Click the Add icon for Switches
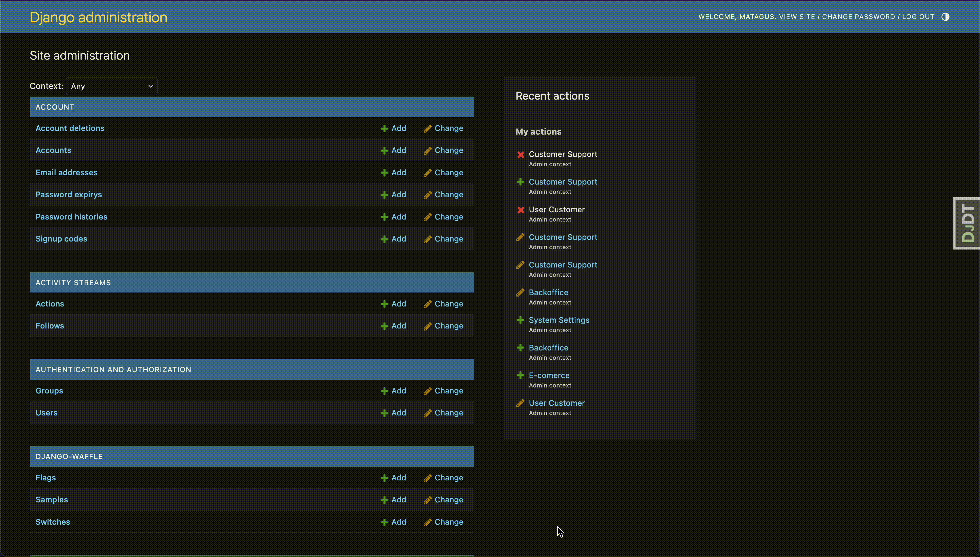 384,522
